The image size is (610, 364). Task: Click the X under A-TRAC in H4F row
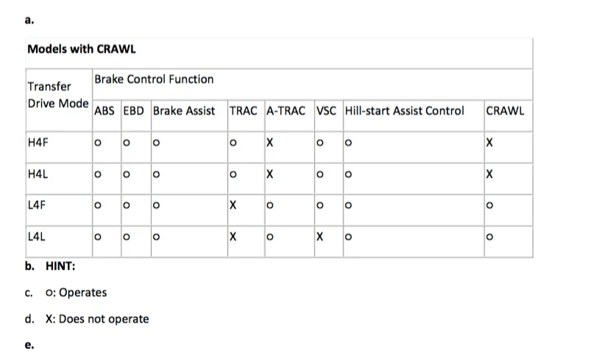click(x=270, y=143)
